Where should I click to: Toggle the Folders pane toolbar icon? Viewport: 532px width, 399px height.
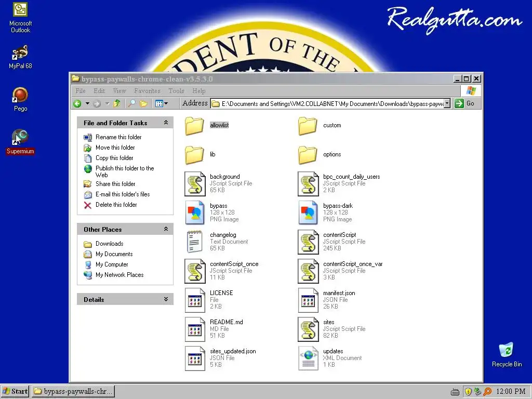[x=143, y=103]
